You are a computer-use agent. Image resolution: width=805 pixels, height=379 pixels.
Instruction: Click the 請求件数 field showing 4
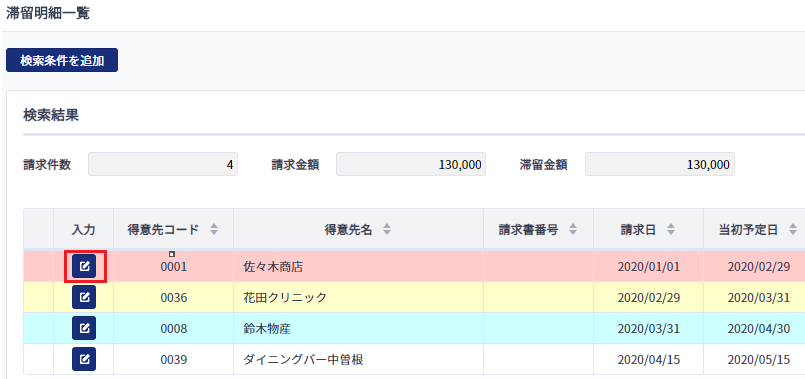pyautogui.click(x=163, y=164)
